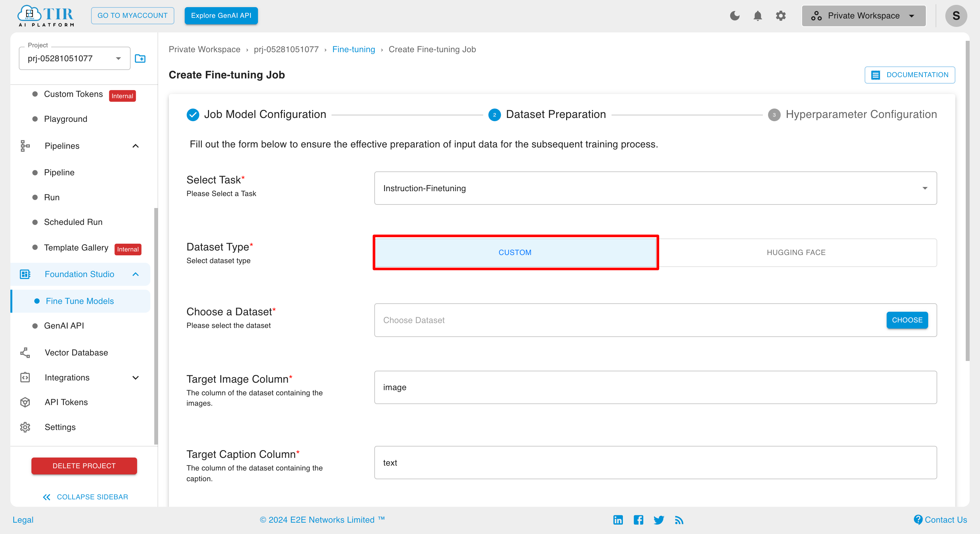Screen dimensions: 980x534
Task: Click the prj-05281051077 breadcrumb
Action: pyautogui.click(x=286, y=50)
